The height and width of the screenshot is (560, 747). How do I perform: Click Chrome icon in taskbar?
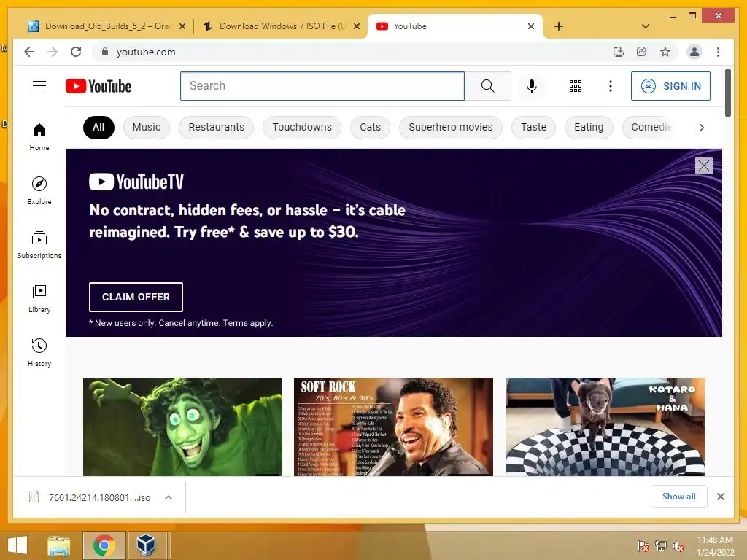[104, 545]
